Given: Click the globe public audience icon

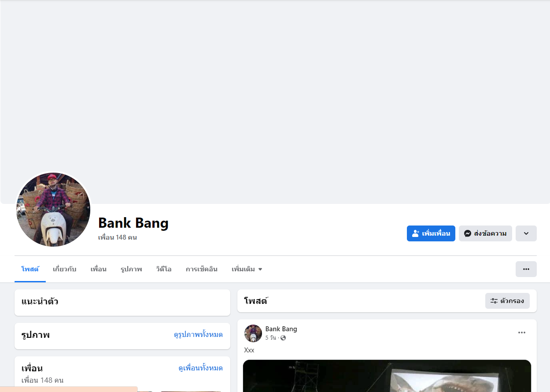Looking at the screenshot, I should (283, 338).
